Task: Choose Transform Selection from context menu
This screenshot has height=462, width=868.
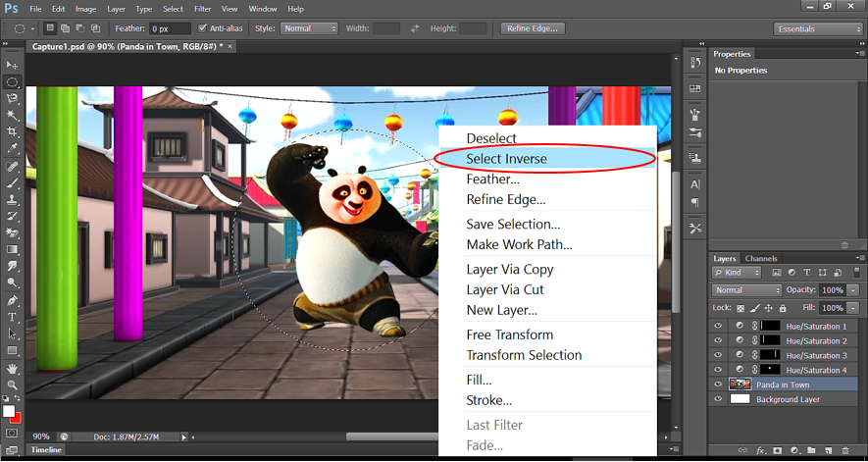Action: click(x=546, y=355)
